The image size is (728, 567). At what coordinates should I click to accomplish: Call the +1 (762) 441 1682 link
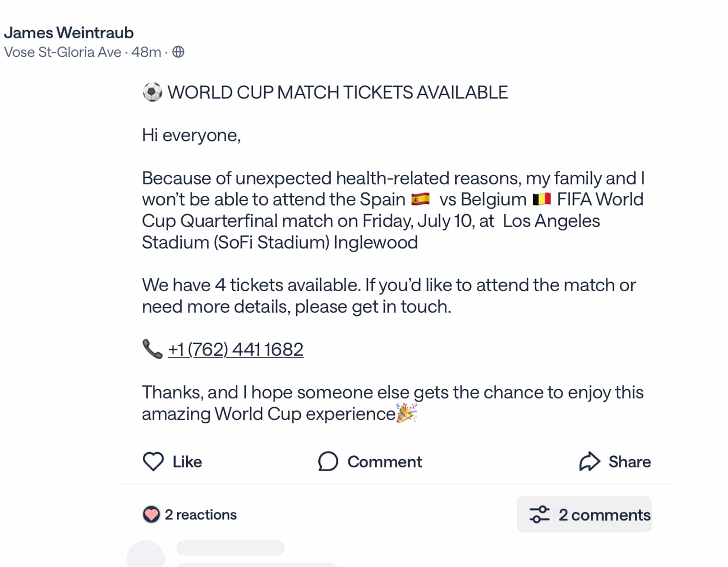[235, 350]
